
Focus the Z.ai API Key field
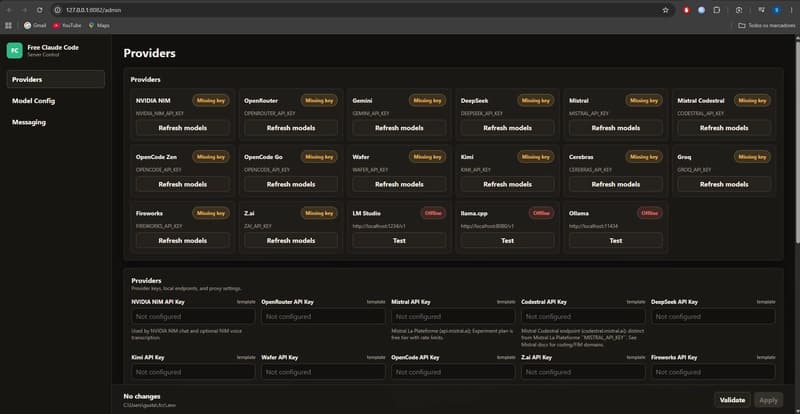[583, 372]
